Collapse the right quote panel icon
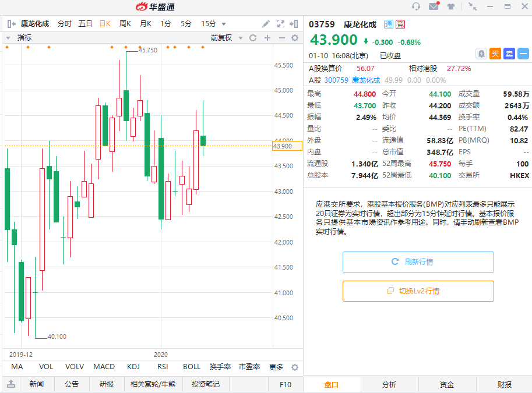532x393 pixels. click(294, 24)
